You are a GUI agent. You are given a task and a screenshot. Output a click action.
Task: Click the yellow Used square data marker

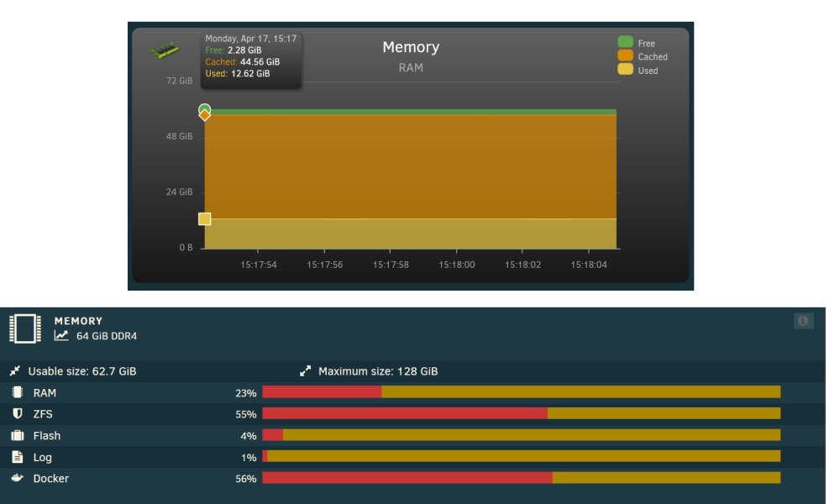click(x=205, y=219)
